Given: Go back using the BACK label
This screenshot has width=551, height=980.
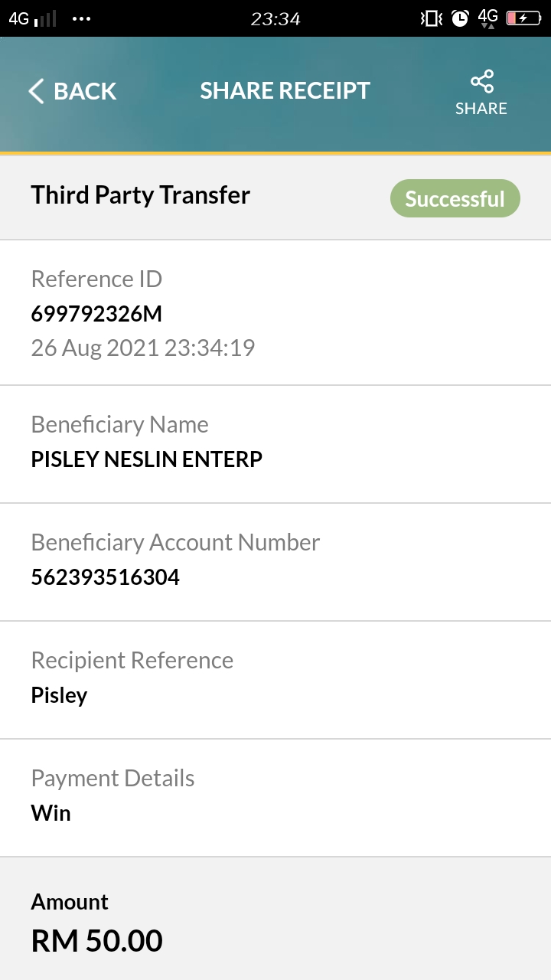Looking at the screenshot, I should [85, 91].
